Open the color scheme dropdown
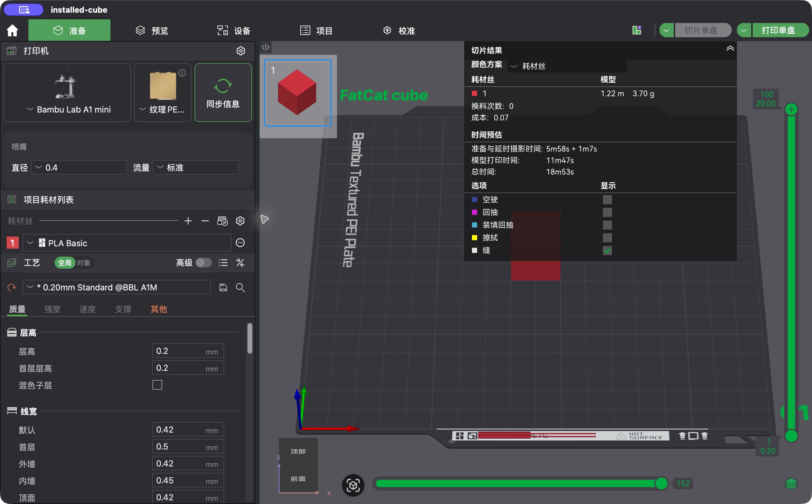 pos(567,66)
